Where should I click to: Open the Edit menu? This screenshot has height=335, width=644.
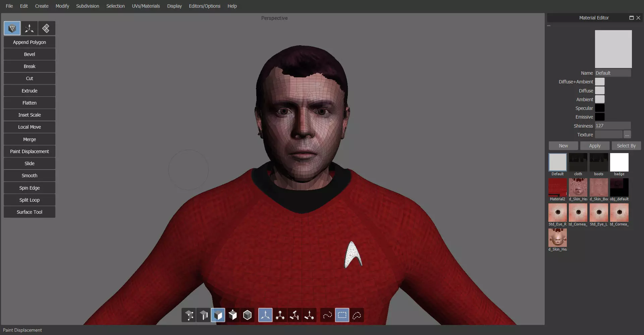click(x=24, y=6)
